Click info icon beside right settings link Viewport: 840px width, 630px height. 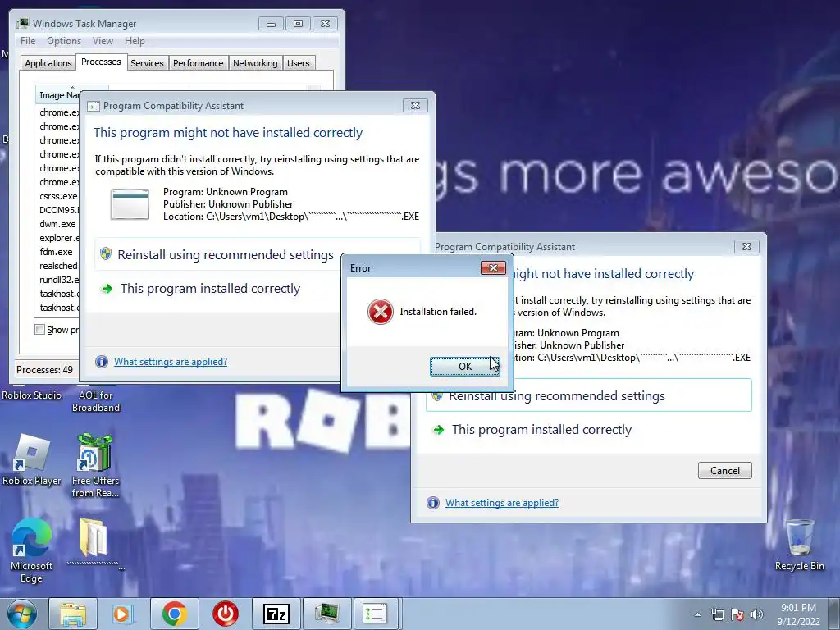[433, 503]
